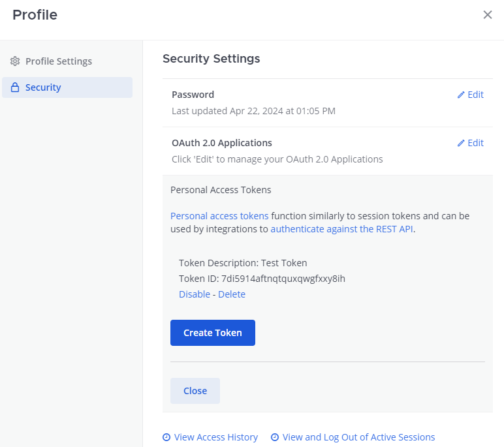Click the gear icon beside Profile Settings
The image size is (504, 447).
[x=15, y=61]
